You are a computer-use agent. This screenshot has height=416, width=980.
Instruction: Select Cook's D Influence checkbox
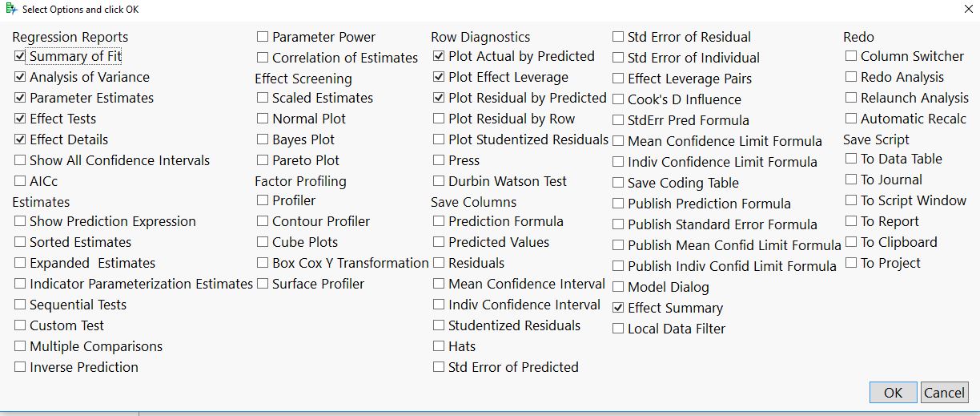click(x=618, y=100)
